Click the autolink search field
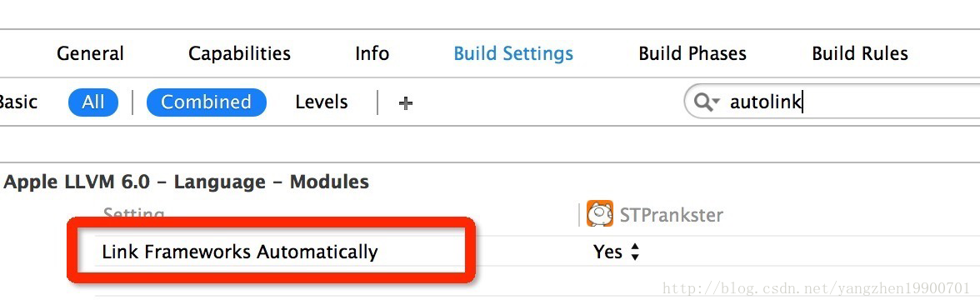This screenshot has height=305, width=980. (x=832, y=102)
